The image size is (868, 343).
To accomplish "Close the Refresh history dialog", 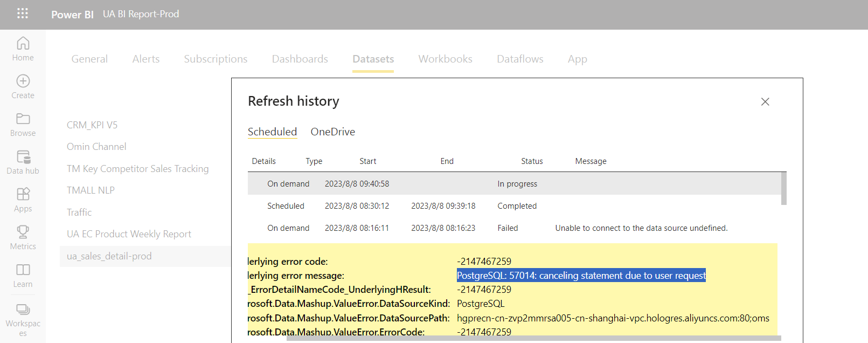I will point(765,101).
